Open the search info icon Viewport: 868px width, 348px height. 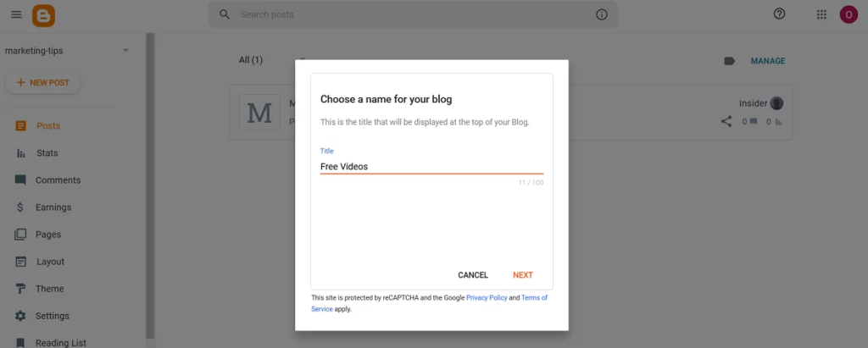602,14
